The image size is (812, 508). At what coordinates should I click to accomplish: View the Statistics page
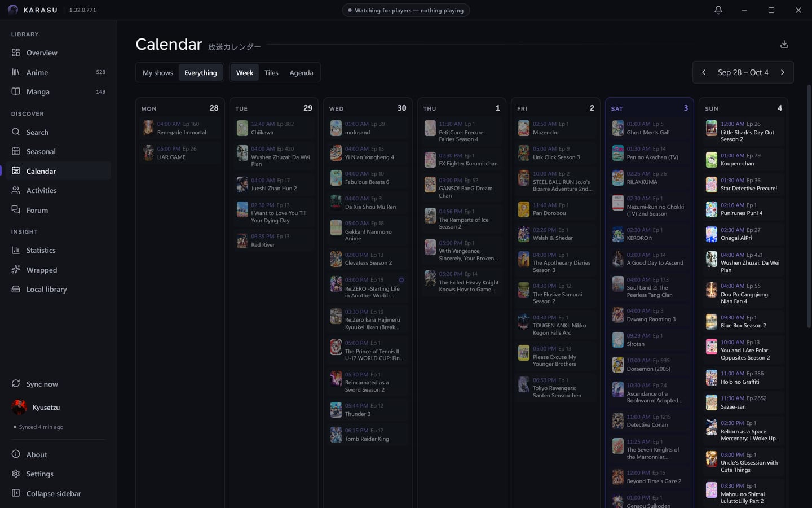point(58,250)
